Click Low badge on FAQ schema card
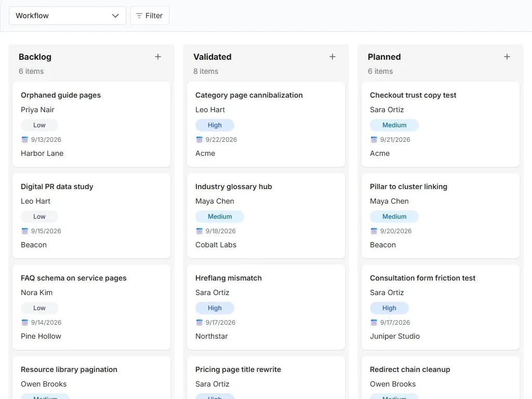Image resolution: width=532 pixels, height=399 pixels. [39, 308]
